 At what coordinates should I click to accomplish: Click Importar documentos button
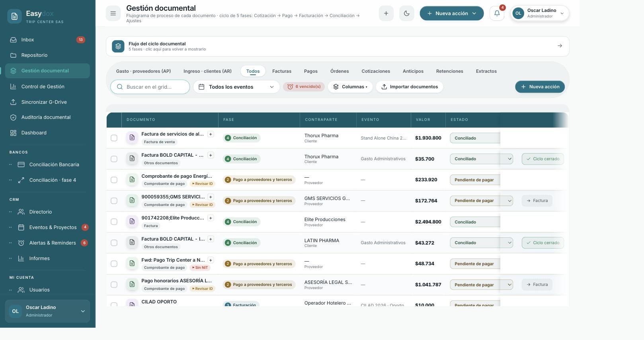[410, 87]
